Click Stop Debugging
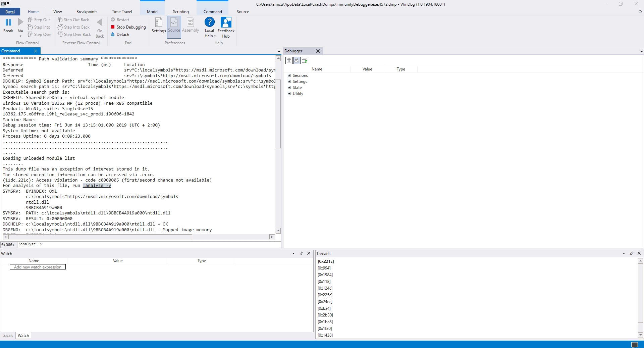Image resolution: width=644 pixels, height=348 pixels. tap(128, 27)
